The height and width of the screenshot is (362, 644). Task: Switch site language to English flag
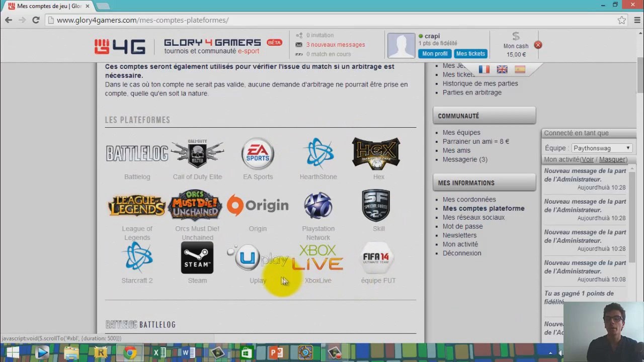click(502, 69)
